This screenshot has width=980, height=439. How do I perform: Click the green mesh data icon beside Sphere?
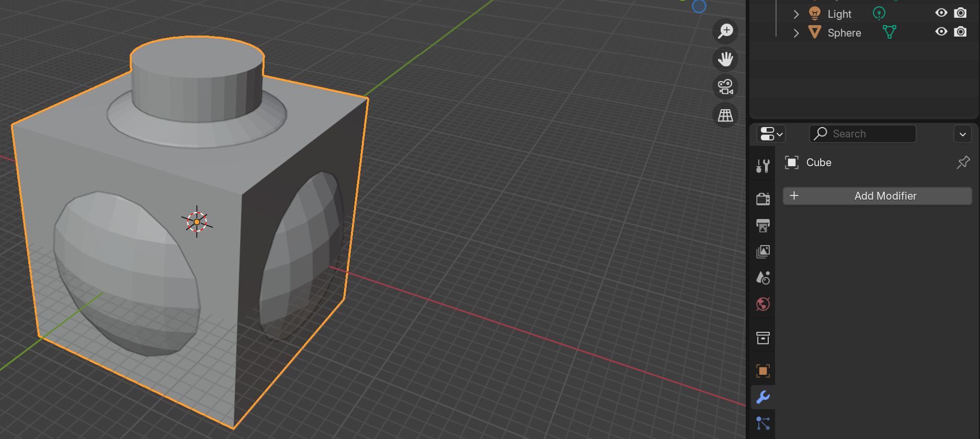[x=890, y=32]
